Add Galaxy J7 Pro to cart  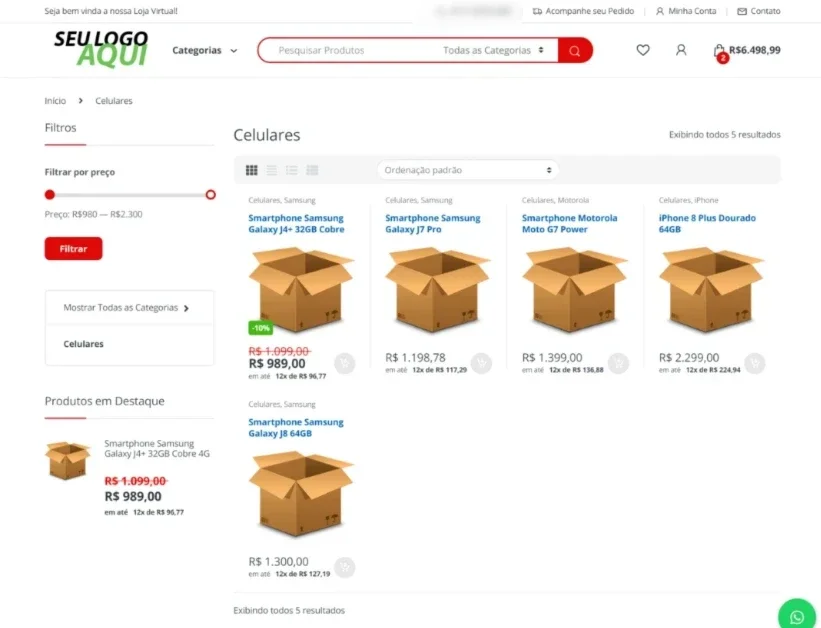click(481, 363)
